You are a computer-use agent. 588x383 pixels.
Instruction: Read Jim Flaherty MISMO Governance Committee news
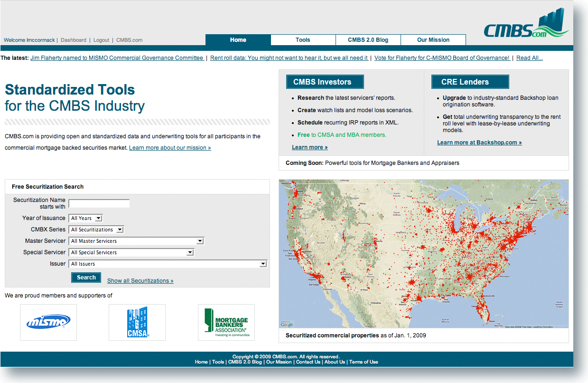tap(117, 58)
